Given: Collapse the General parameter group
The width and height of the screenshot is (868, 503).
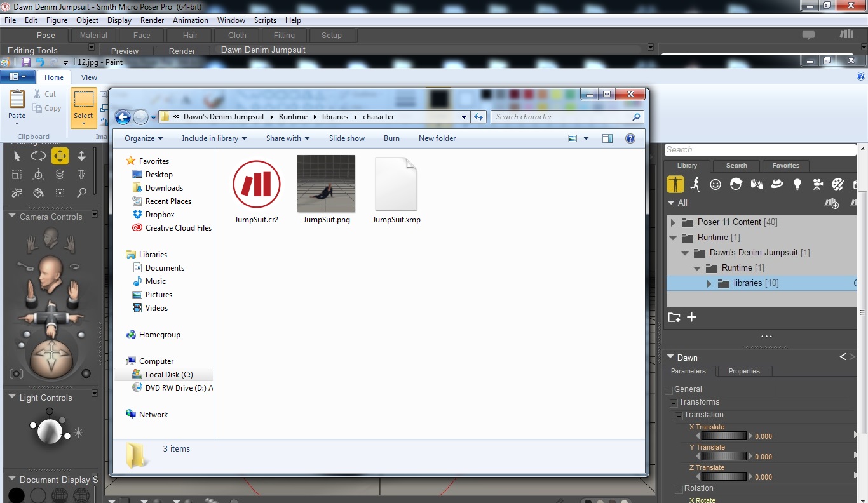Looking at the screenshot, I should (x=668, y=390).
